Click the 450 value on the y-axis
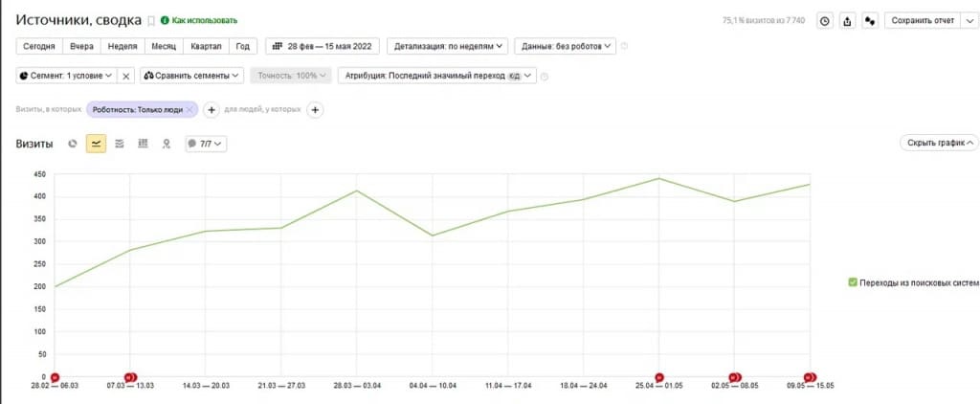980x404 pixels. coord(41,174)
